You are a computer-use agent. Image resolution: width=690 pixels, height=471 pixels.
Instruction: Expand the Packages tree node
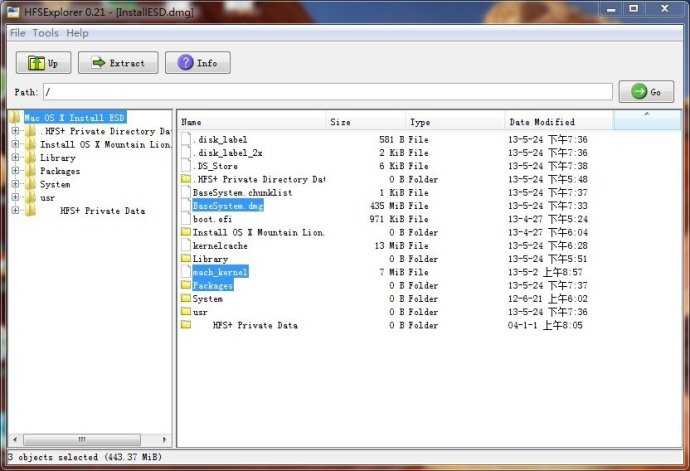pyautogui.click(x=15, y=170)
